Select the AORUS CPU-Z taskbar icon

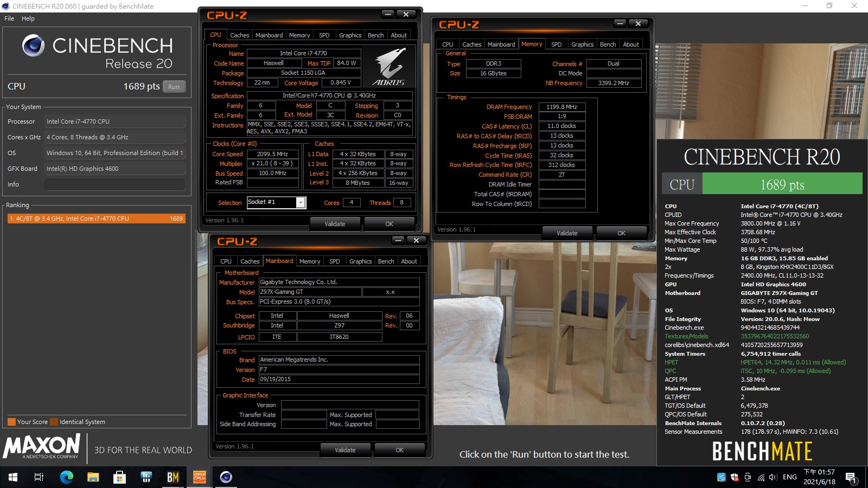coord(199,477)
